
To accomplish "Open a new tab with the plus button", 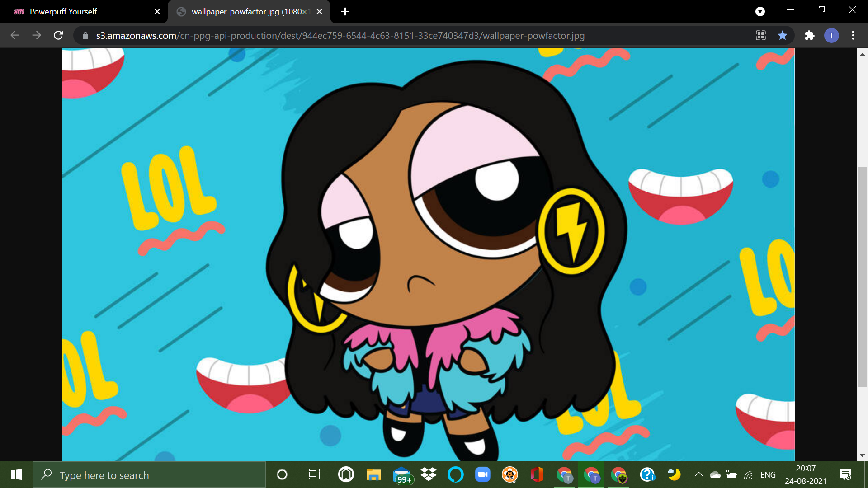I will (345, 11).
